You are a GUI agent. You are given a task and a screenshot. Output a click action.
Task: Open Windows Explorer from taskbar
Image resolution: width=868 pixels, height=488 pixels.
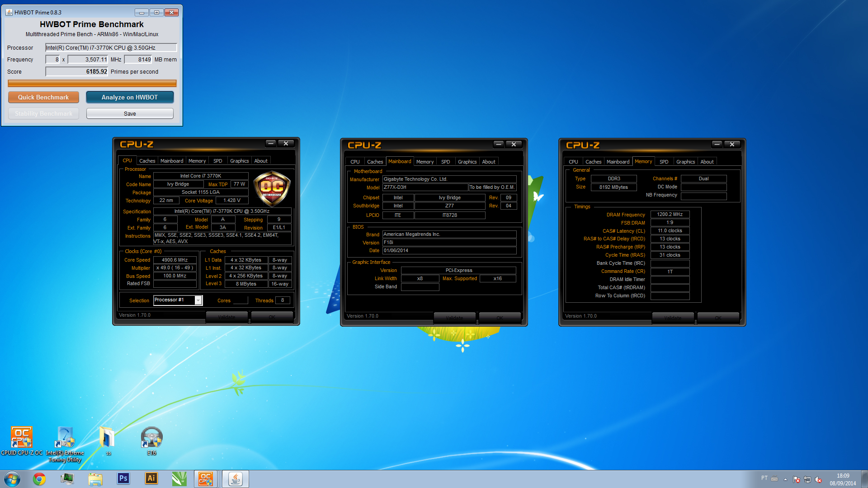pos(95,479)
